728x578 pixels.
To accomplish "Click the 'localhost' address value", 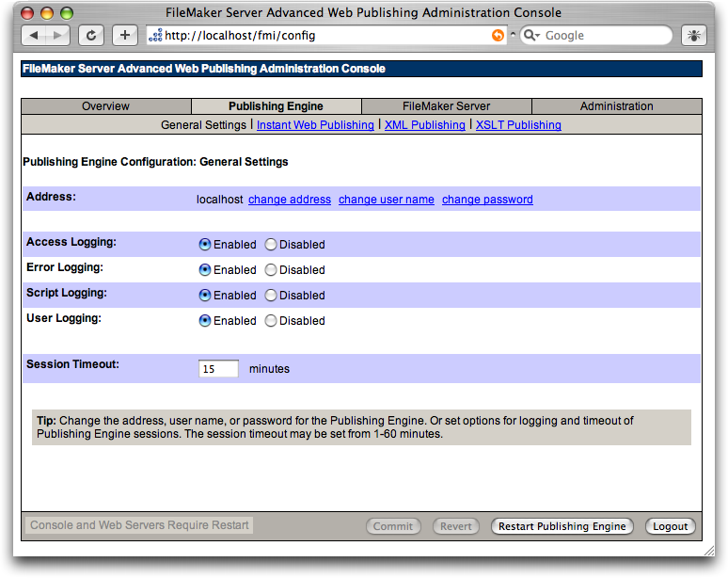I will click(219, 200).
